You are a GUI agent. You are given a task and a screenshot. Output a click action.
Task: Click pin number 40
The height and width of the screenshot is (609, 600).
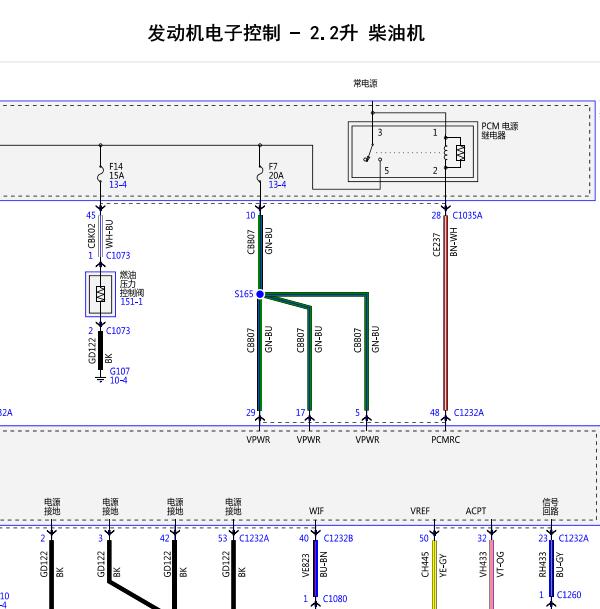304,538
